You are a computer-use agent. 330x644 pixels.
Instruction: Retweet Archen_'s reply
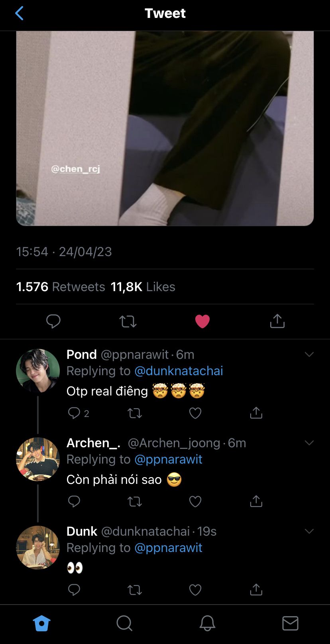pyautogui.click(x=135, y=501)
